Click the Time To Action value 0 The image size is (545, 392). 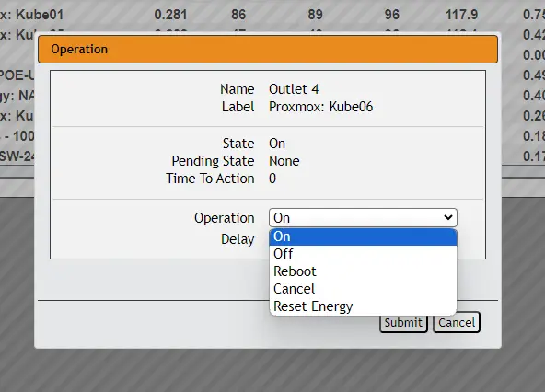pos(272,179)
